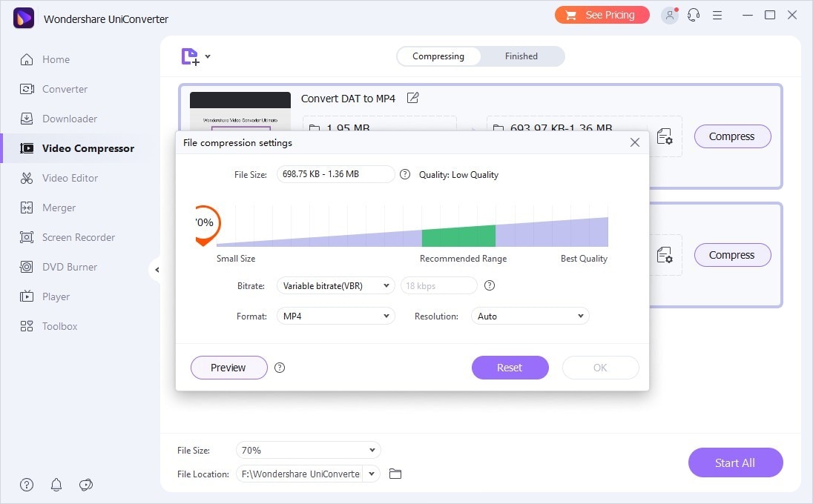Open the Video Editor tool
This screenshot has width=813, height=504.
click(59, 178)
